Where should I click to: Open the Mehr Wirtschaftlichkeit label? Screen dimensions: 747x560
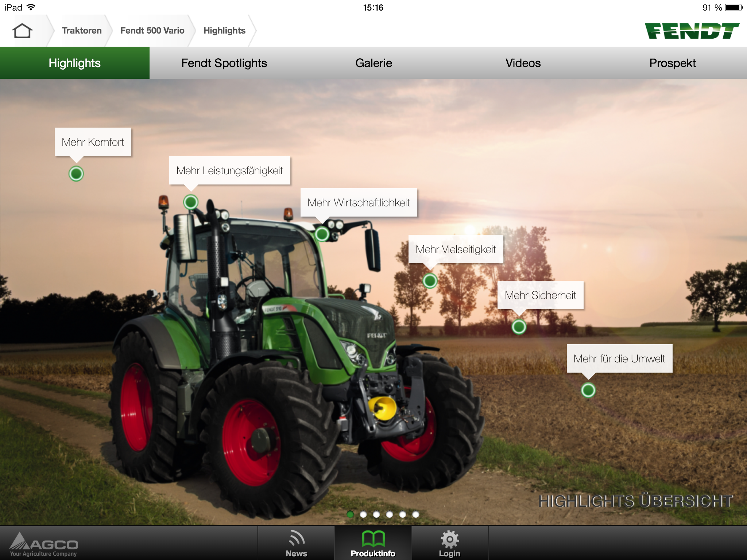359,202
